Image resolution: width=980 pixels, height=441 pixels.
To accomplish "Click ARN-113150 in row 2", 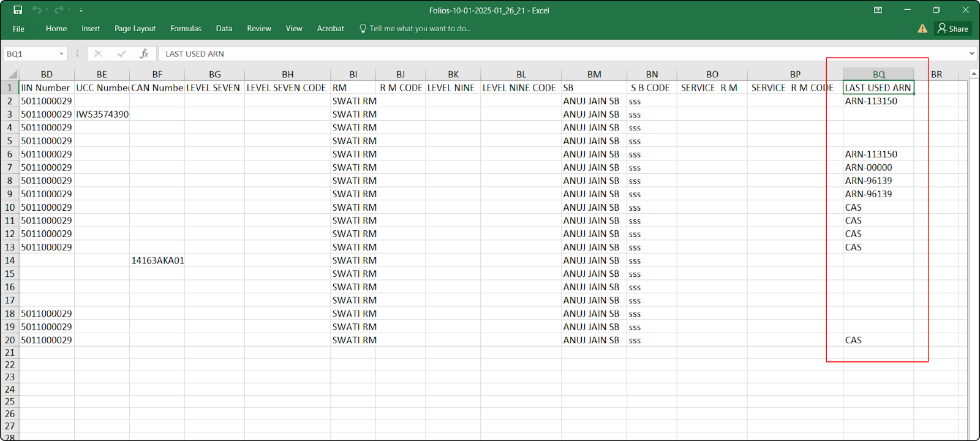I will pyautogui.click(x=878, y=101).
